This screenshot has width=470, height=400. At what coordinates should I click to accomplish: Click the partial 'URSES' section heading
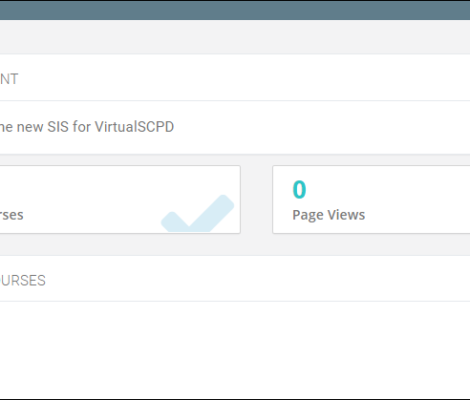click(23, 281)
